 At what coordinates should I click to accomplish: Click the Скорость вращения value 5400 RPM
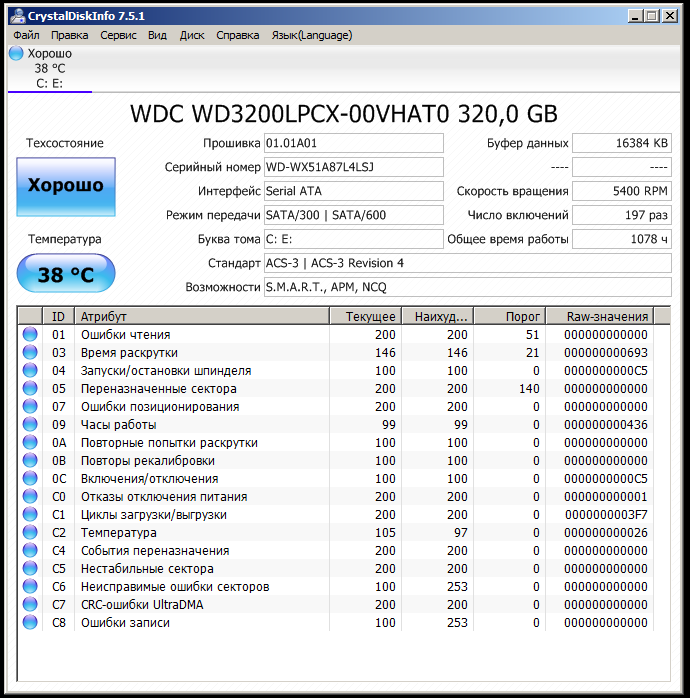[x=622, y=191]
